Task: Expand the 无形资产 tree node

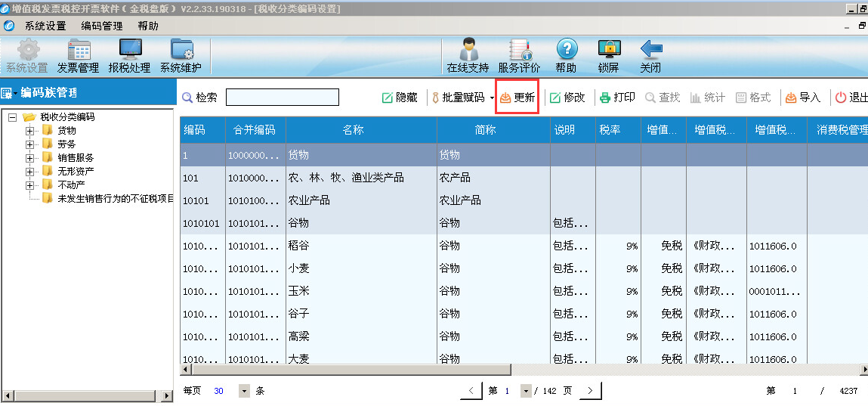Action: click(x=29, y=171)
